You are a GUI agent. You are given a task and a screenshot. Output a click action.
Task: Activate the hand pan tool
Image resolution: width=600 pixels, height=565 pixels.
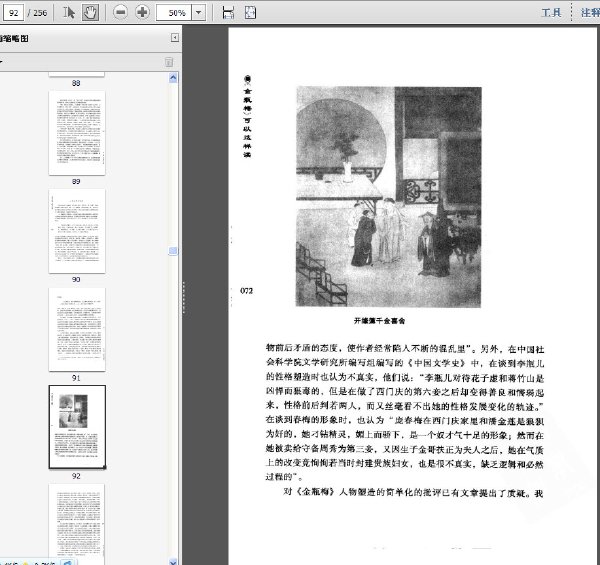90,13
